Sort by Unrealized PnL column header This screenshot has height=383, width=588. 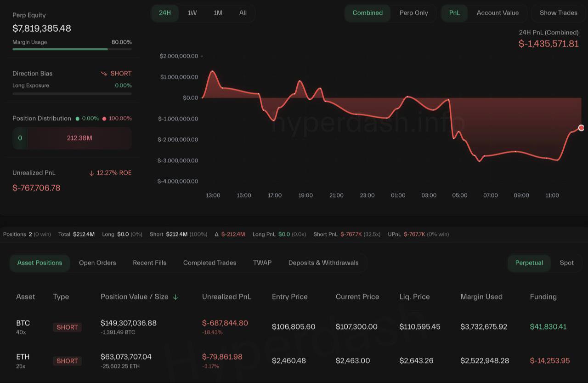(226, 297)
